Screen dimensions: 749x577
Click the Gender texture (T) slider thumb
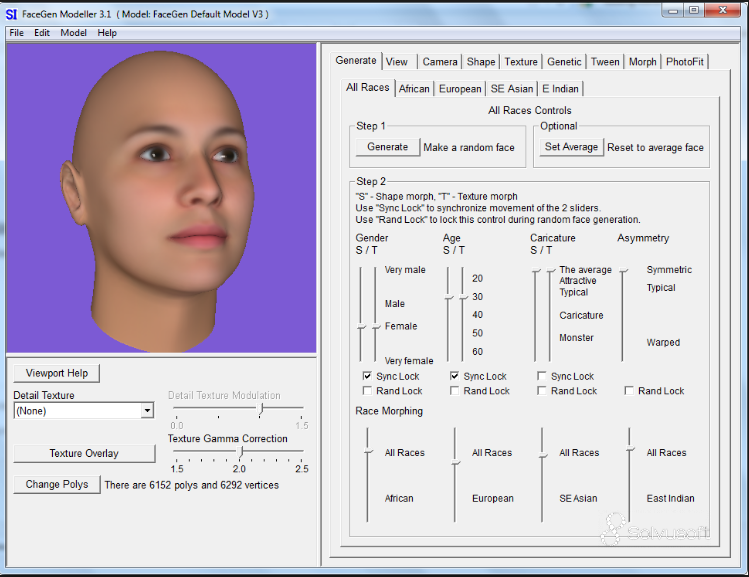point(376,327)
